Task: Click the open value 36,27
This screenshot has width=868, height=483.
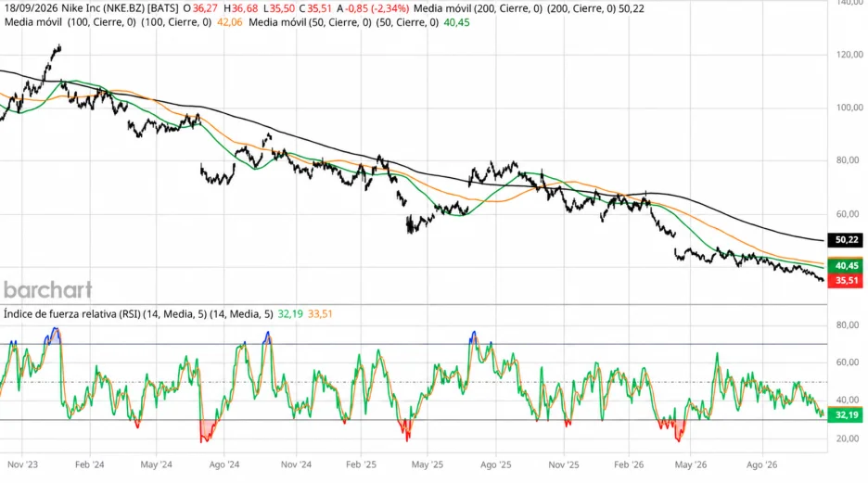Action: click(205, 9)
